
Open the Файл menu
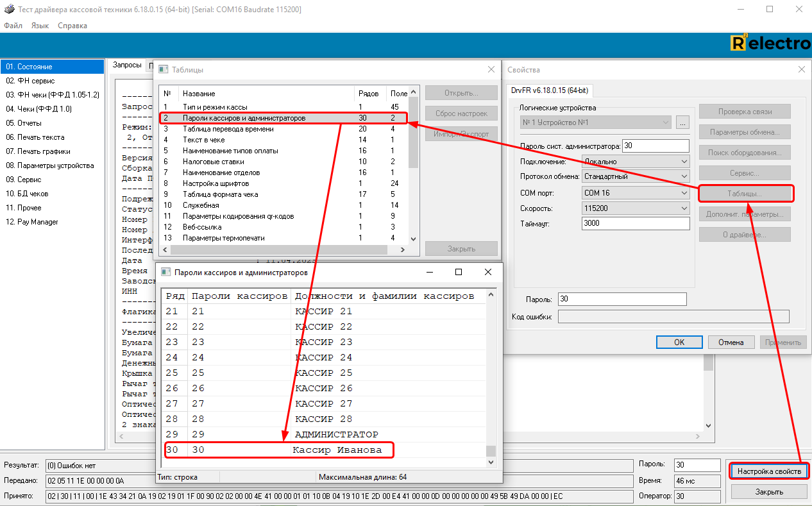[13, 26]
